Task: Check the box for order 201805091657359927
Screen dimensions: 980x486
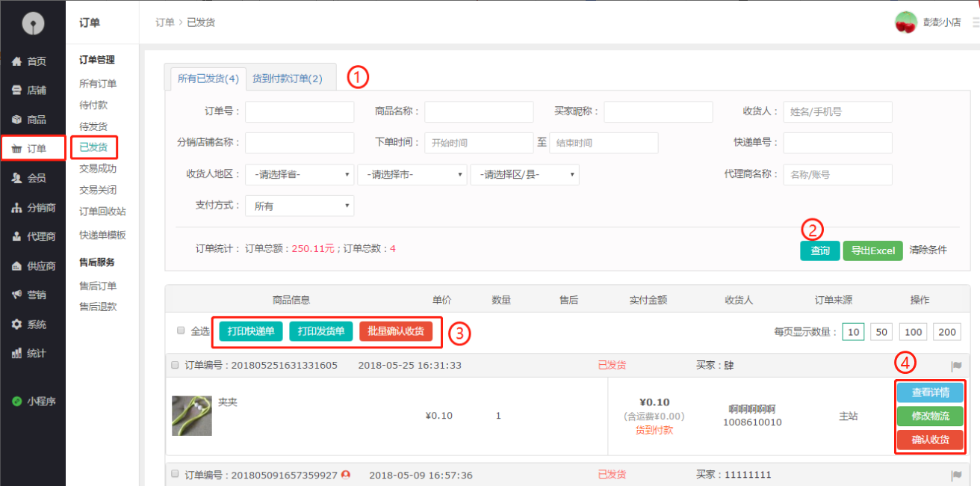Action: (x=176, y=474)
